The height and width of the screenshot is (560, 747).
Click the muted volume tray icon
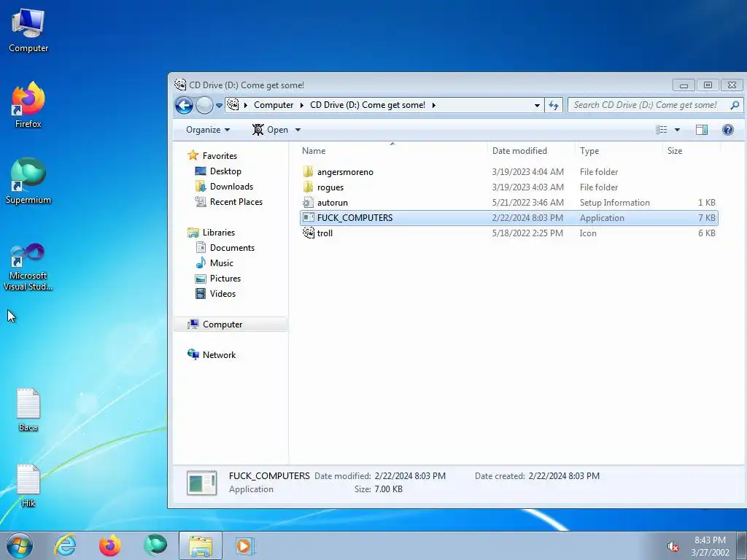coord(673,547)
